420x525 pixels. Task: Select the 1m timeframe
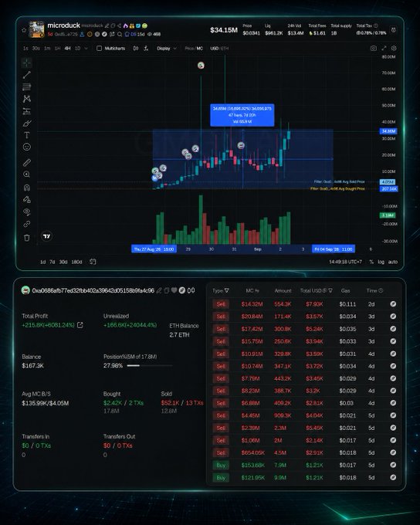tap(47, 48)
